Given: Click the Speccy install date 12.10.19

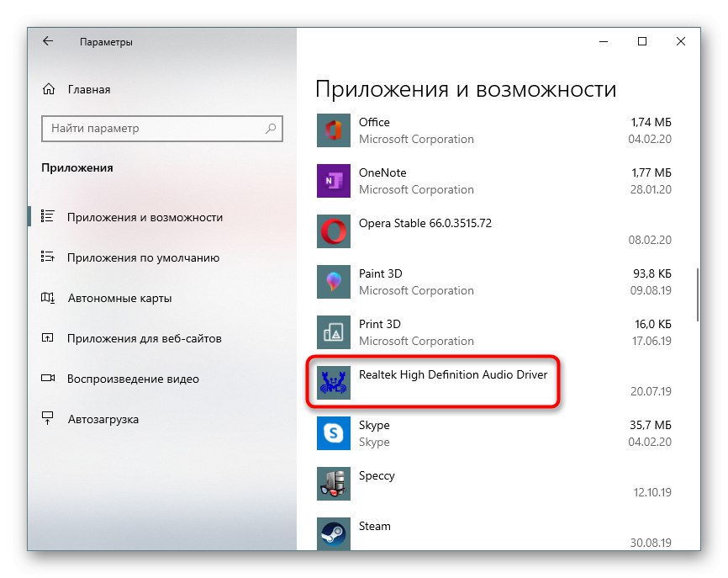Looking at the screenshot, I should click(652, 492).
